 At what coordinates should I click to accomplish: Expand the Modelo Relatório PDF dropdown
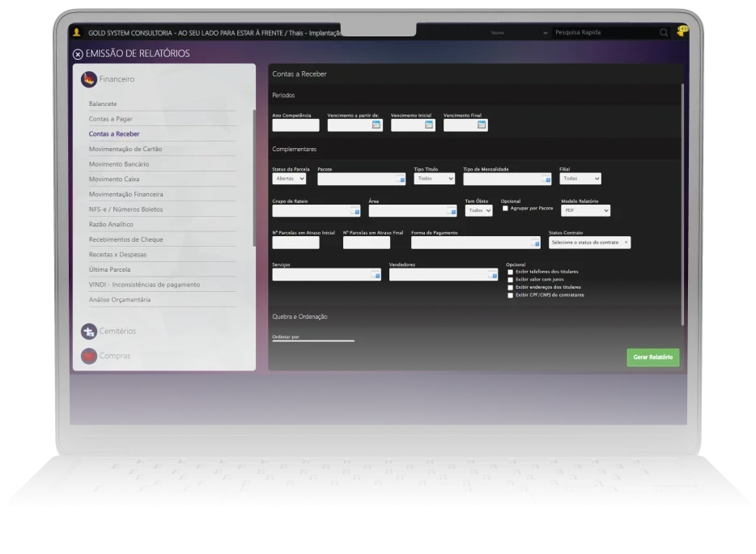tap(585, 210)
